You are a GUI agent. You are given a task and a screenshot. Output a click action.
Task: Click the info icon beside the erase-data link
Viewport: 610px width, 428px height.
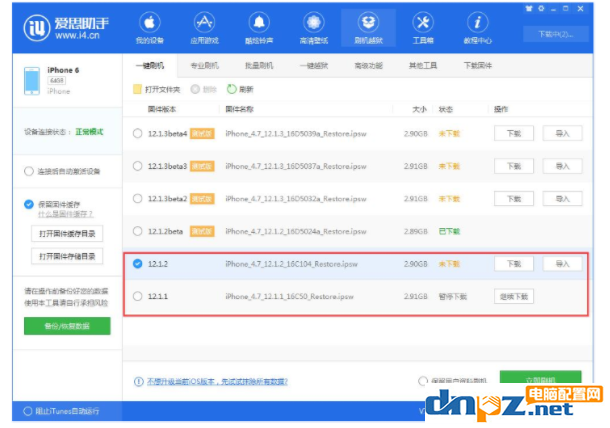(138, 382)
